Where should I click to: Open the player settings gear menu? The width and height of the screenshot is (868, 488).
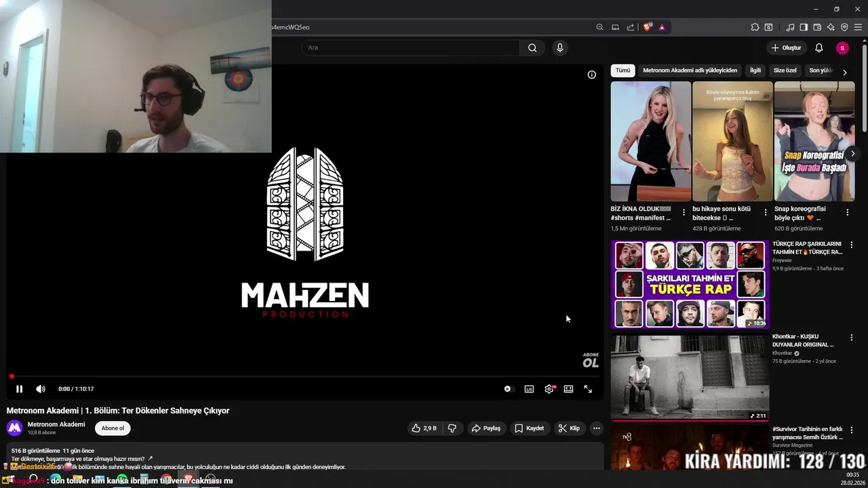(x=549, y=389)
